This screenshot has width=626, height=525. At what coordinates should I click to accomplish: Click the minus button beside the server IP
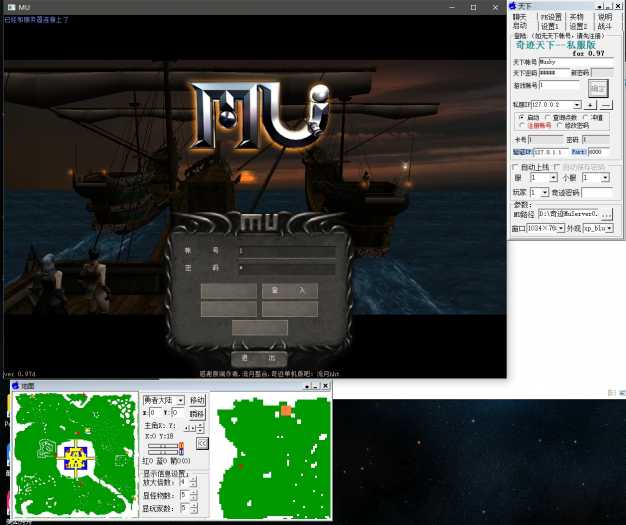[x=606, y=104]
